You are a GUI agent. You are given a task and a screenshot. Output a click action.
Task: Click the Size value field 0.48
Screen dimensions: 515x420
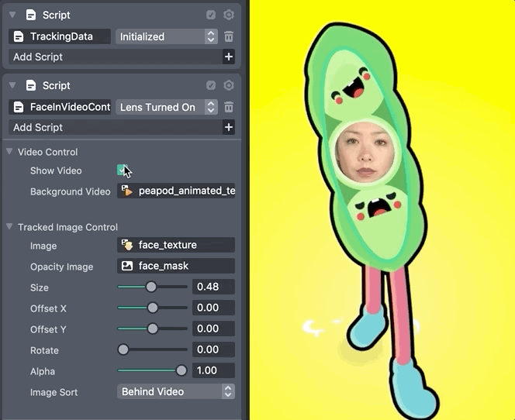pos(213,287)
